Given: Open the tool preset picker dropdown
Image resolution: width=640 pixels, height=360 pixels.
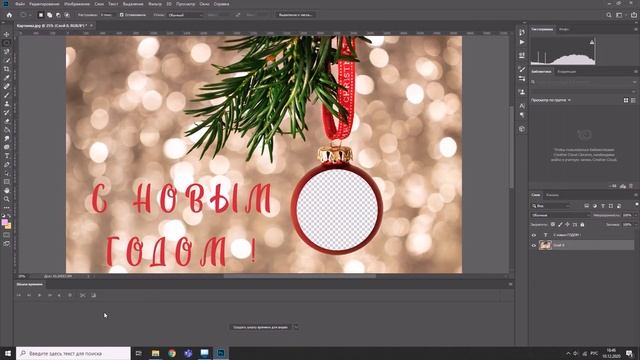Looking at the screenshot, I should pyautogui.click(x=25, y=15).
